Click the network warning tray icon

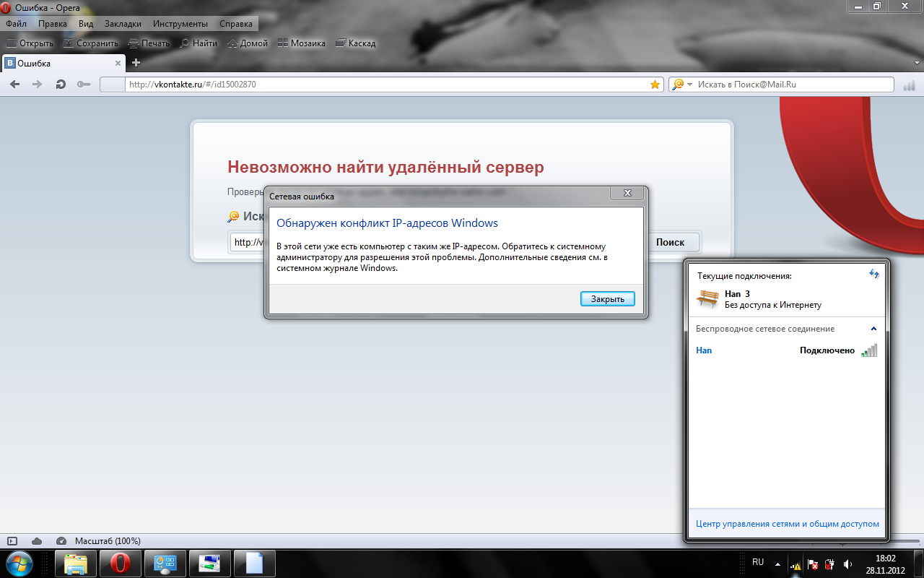tap(795, 564)
